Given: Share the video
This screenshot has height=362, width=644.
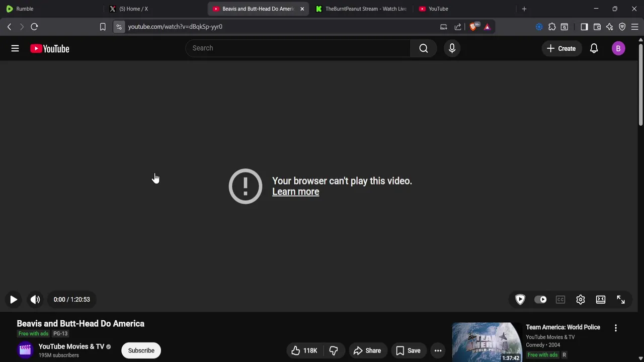Looking at the screenshot, I should coord(367,350).
